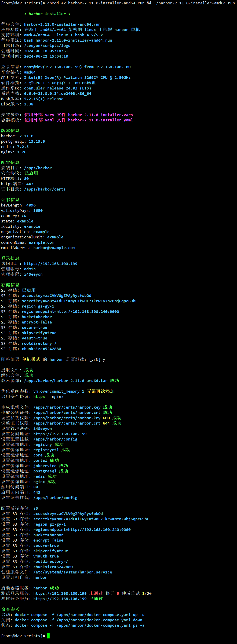Click the 存储信息 section heading
This screenshot has height=644, width=237.
coord(10,285)
